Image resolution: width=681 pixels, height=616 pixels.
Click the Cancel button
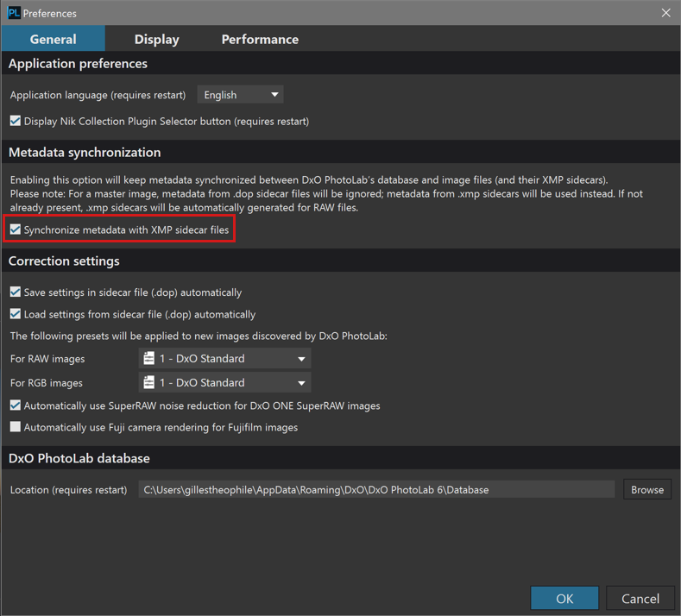point(640,599)
